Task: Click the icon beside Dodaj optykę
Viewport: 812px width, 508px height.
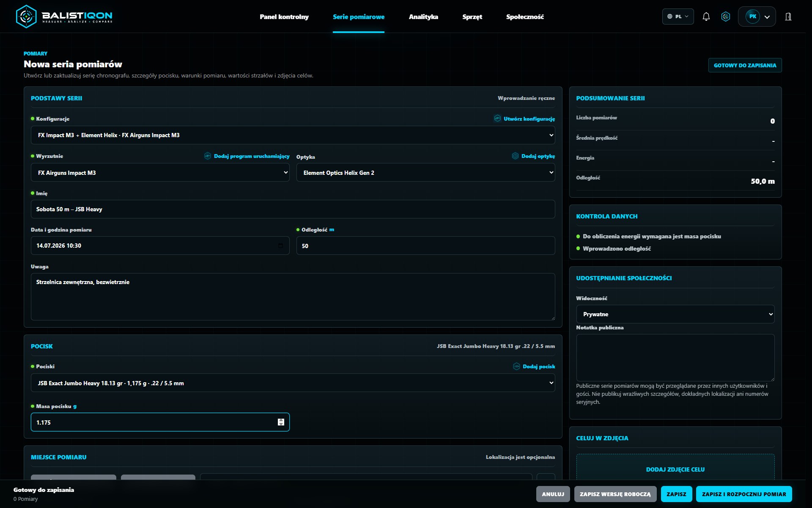Action: click(x=515, y=156)
